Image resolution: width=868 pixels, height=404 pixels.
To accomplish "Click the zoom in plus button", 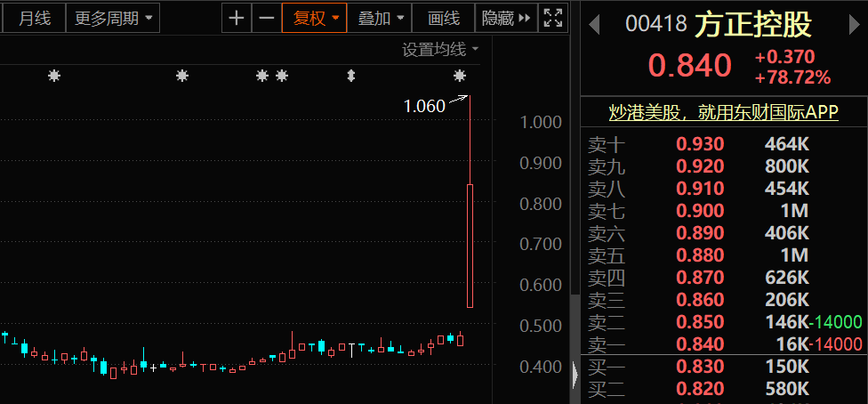I will coord(237,18).
